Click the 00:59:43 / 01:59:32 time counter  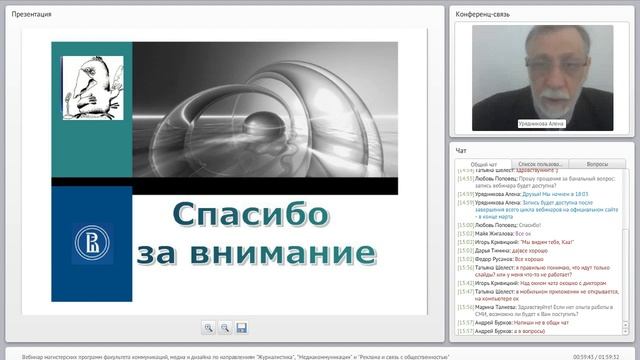click(x=596, y=357)
